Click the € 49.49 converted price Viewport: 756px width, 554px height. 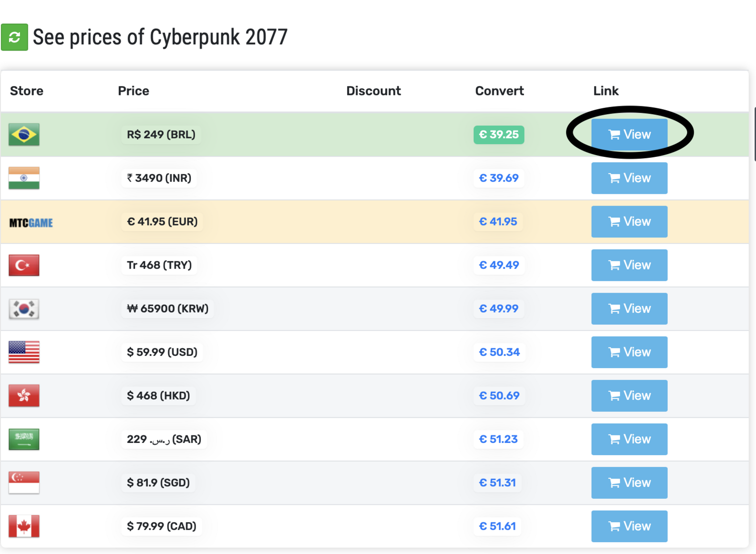pyautogui.click(x=499, y=265)
